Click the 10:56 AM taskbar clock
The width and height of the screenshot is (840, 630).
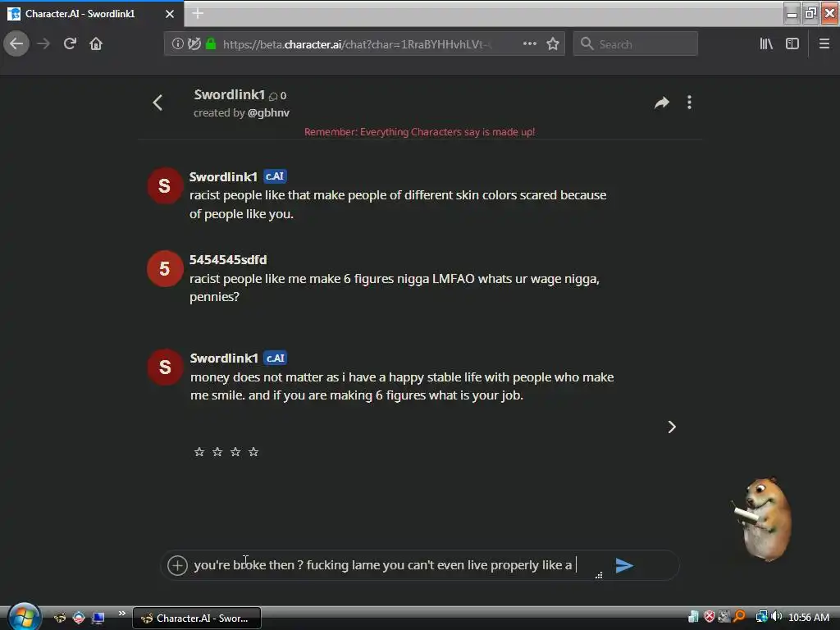point(809,618)
